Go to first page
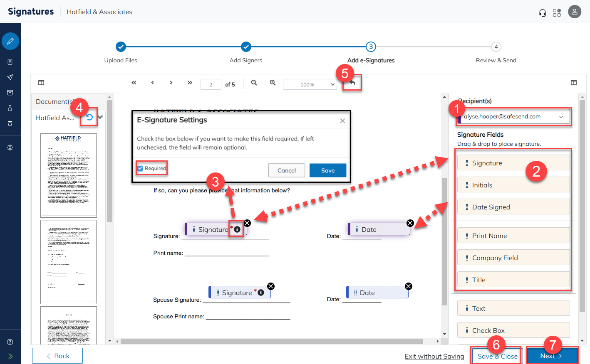Screen dimensions: 590x364 (134, 83)
